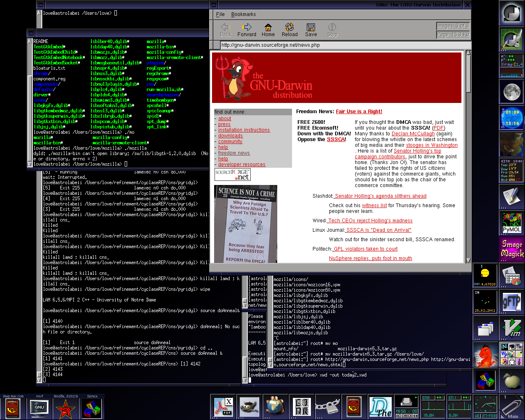The width and height of the screenshot is (525, 420).
Task: Open the Dillo 'D' icon in bottom dock
Action: point(381,407)
